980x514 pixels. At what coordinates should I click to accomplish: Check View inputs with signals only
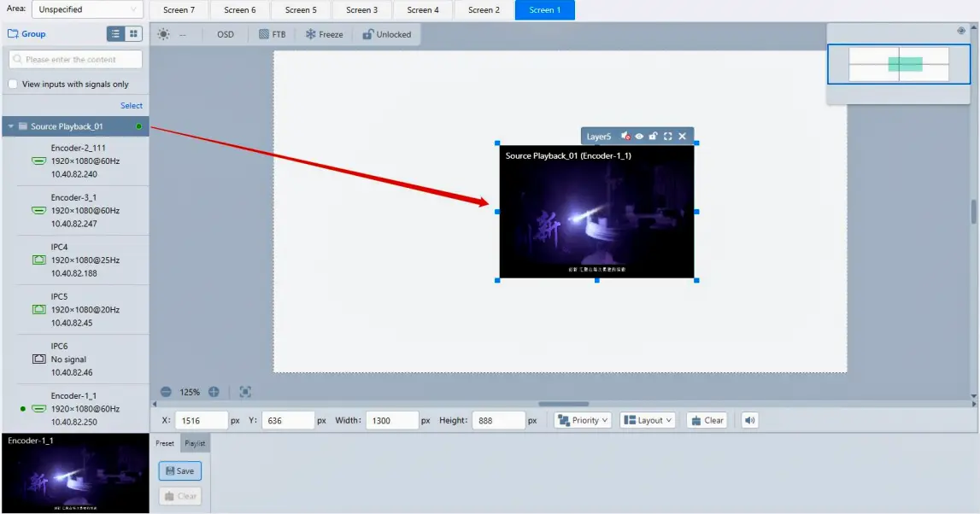[x=13, y=85]
